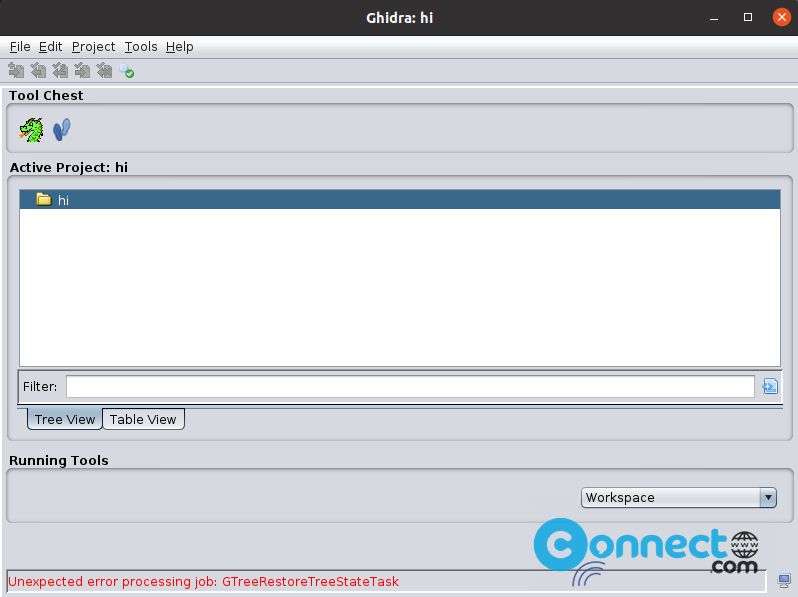Launch the CodeBrowser dragon tool
This screenshot has height=597, width=798.
(x=32, y=130)
